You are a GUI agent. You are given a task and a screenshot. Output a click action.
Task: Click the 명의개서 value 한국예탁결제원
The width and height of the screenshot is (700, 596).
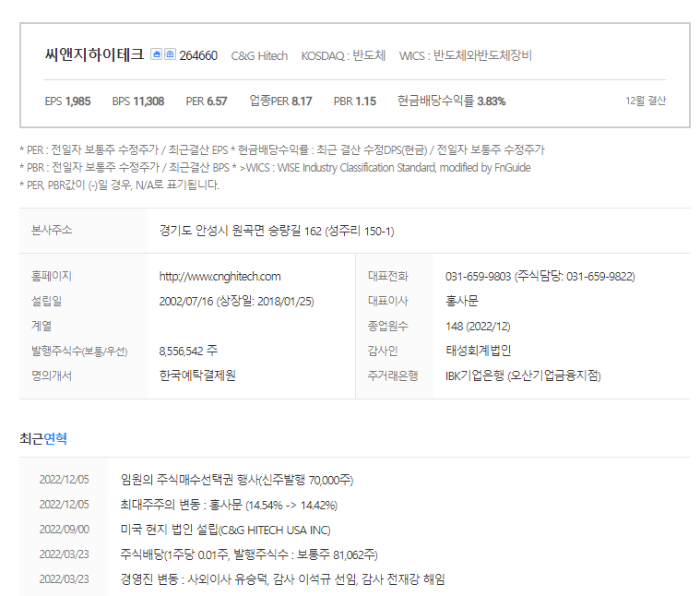pyautogui.click(x=197, y=375)
